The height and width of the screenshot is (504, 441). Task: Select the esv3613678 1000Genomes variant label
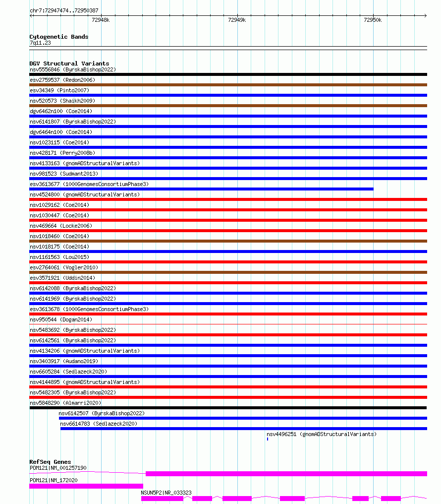[x=89, y=309]
